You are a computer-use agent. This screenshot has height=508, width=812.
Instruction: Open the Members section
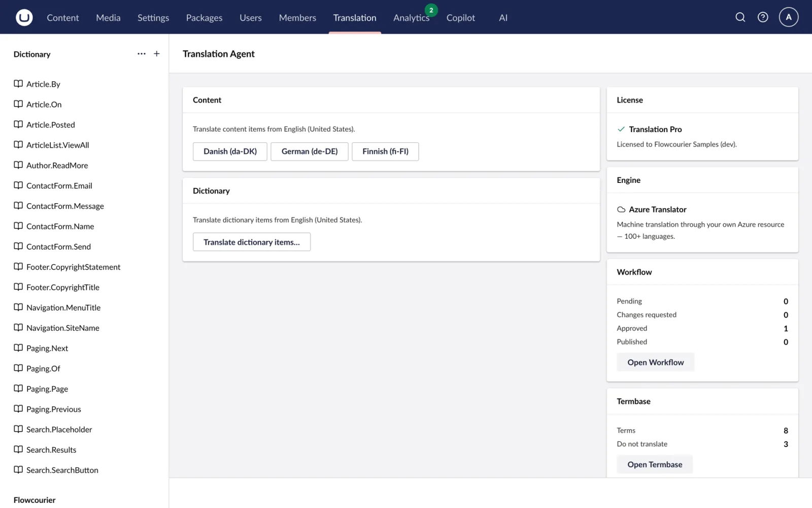tap(297, 17)
